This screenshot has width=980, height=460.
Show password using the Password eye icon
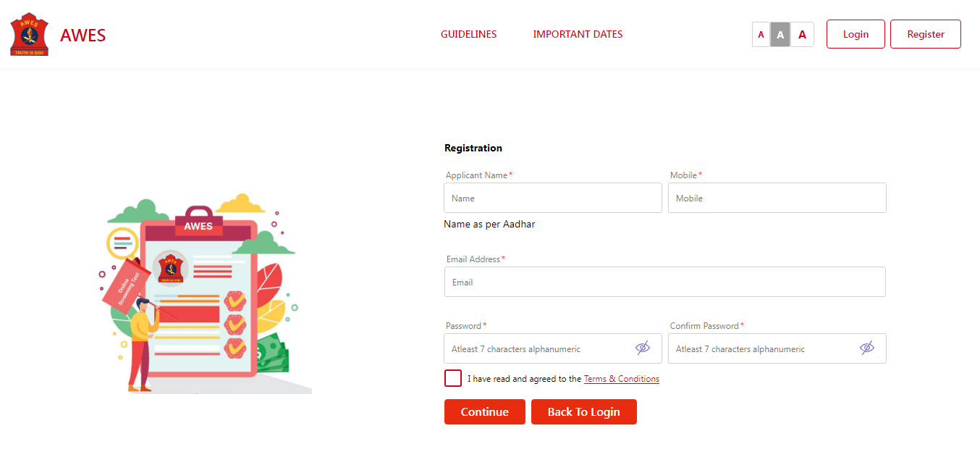click(642, 348)
